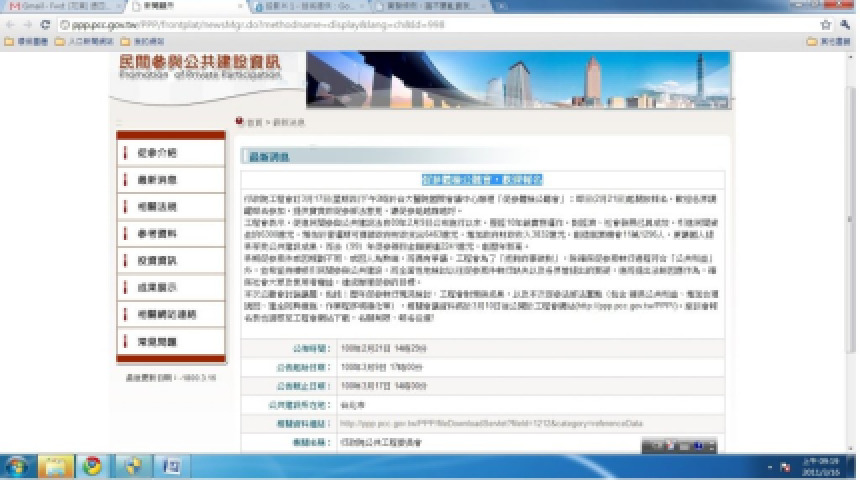Bookmark this page with the star icon
This screenshot has height=480, width=860.
826,24
